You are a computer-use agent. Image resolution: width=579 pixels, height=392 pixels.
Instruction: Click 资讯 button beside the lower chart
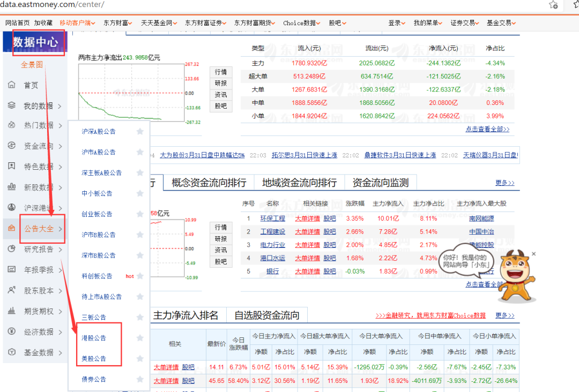click(221, 250)
